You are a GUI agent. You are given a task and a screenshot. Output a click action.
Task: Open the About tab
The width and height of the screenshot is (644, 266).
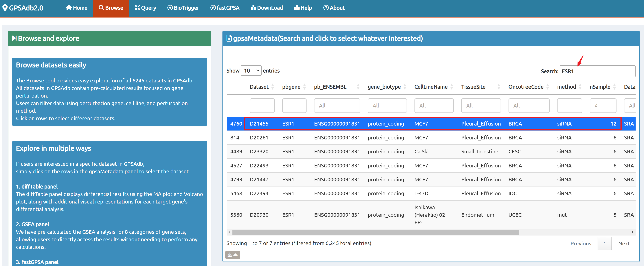point(334,8)
